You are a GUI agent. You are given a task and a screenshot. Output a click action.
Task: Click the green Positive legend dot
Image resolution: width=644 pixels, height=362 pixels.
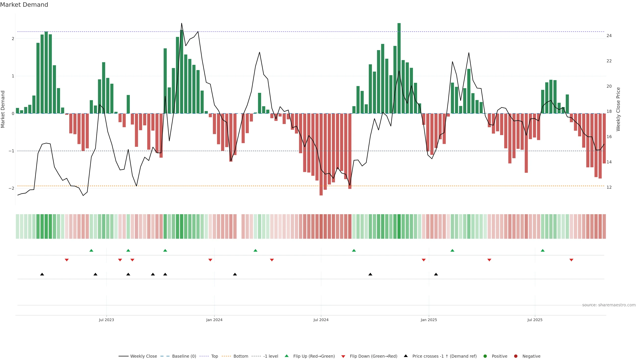pos(485,356)
